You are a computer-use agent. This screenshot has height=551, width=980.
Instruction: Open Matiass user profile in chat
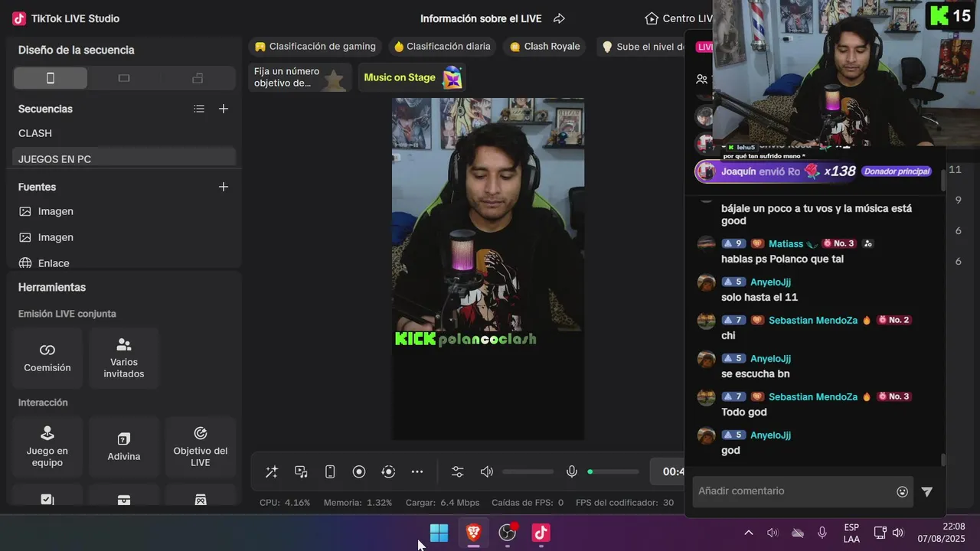point(786,243)
